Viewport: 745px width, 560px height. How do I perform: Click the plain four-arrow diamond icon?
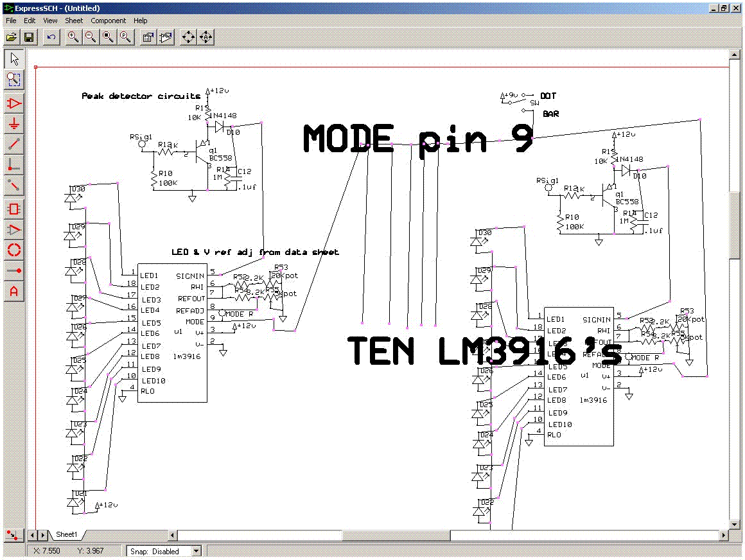click(188, 37)
